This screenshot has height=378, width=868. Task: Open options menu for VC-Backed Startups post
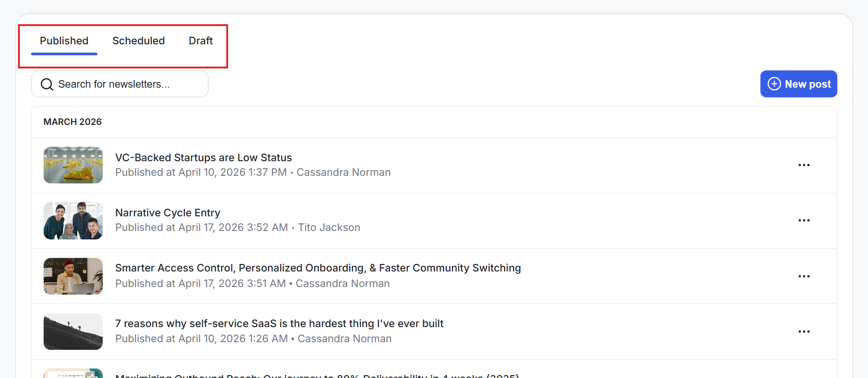[804, 165]
